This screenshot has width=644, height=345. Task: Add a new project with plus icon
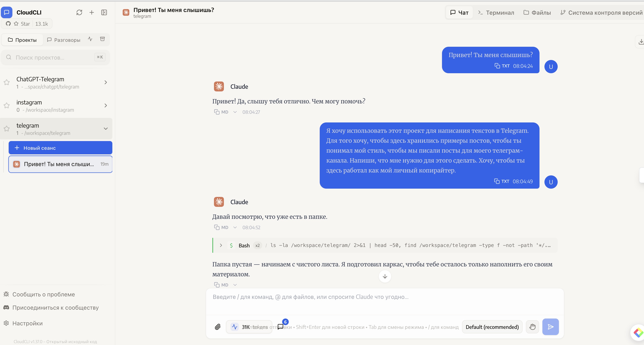pyautogui.click(x=92, y=13)
